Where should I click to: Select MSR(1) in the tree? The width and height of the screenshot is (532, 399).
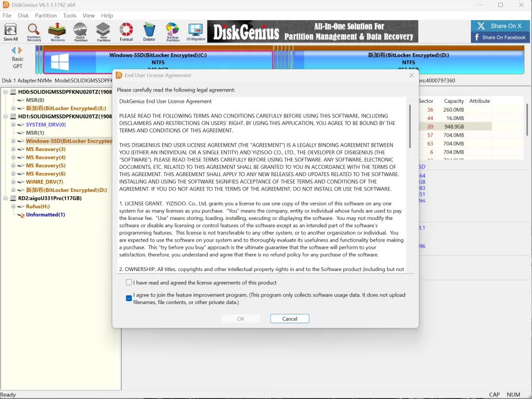click(x=35, y=133)
